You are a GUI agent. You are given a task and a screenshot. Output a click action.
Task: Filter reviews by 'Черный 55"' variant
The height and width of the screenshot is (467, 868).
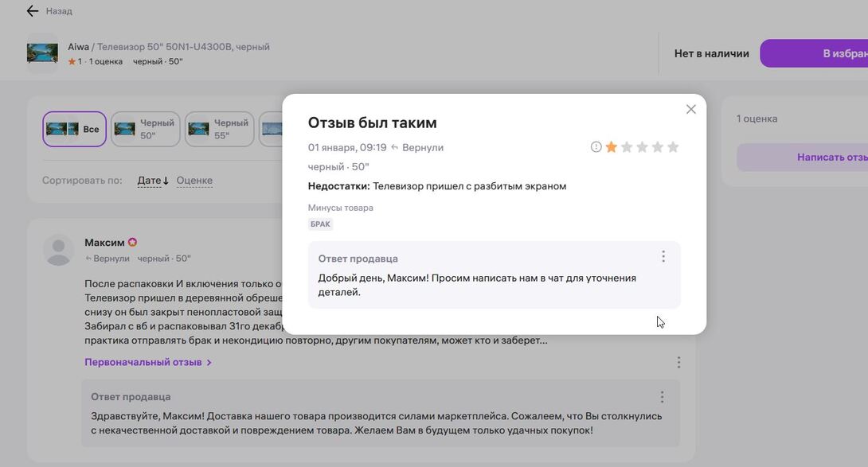tap(219, 129)
